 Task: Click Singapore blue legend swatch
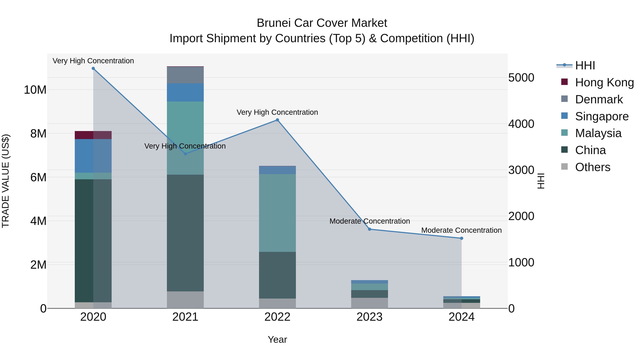coord(564,116)
